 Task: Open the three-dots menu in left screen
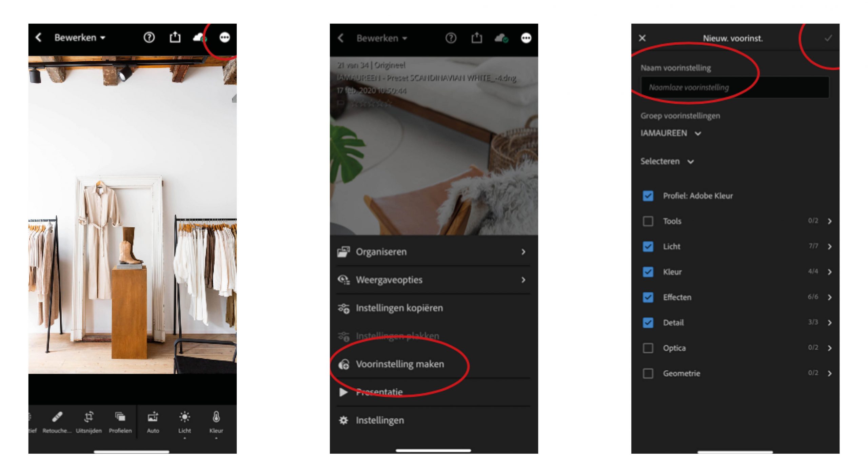pyautogui.click(x=224, y=37)
